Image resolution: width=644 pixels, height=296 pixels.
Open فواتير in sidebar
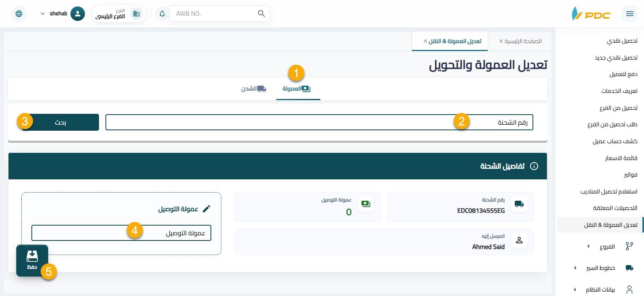(x=631, y=175)
